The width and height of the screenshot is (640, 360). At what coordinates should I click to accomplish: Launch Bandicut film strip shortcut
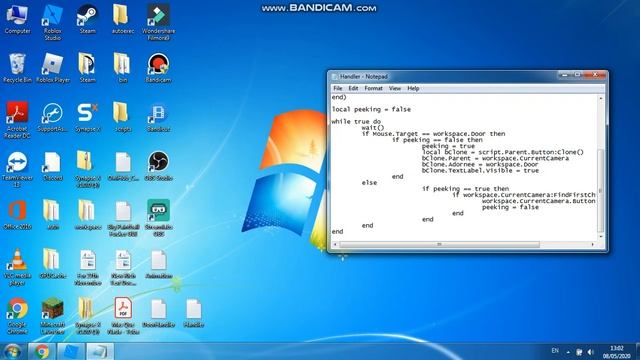point(158,117)
